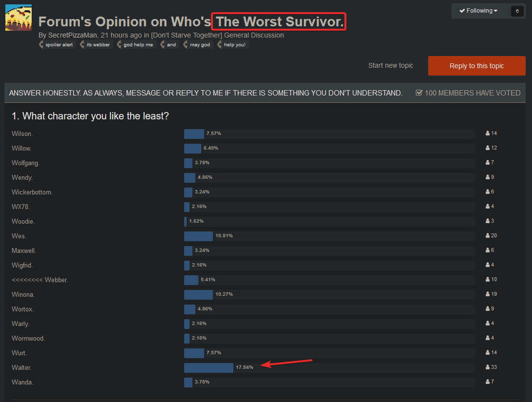Click the voter icon beside Walter's 33 votes
This screenshot has height=402, width=532.
click(x=487, y=367)
